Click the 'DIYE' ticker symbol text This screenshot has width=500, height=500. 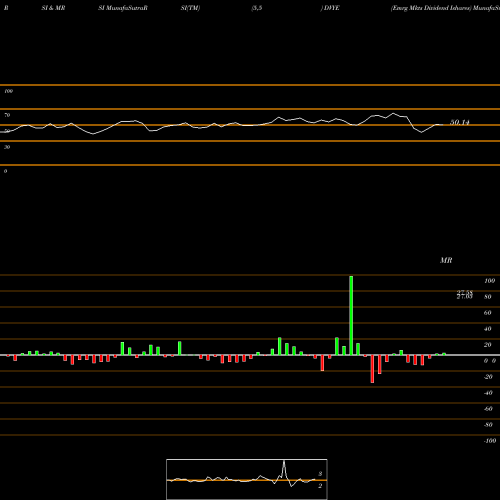pos(332,8)
